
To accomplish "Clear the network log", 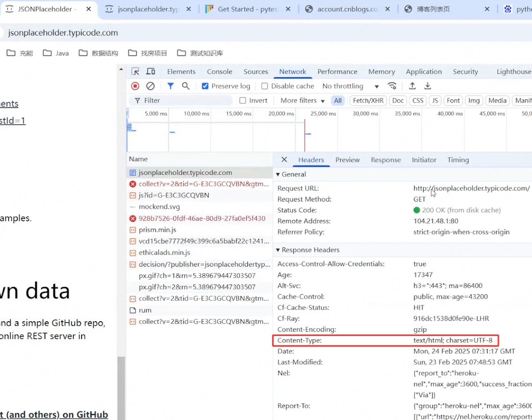I will click(x=150, y=86).
